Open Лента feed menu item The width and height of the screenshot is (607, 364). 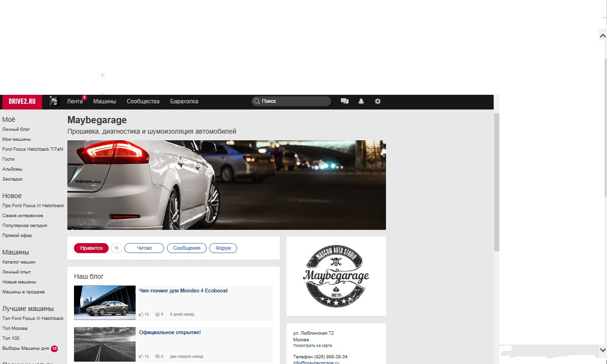pyautogui.click(x=75, y=101)
